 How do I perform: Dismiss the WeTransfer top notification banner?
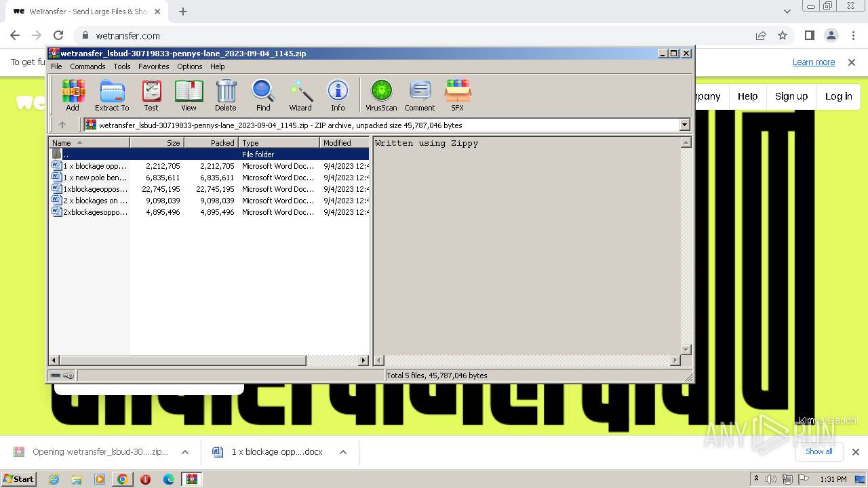[852, 62]
